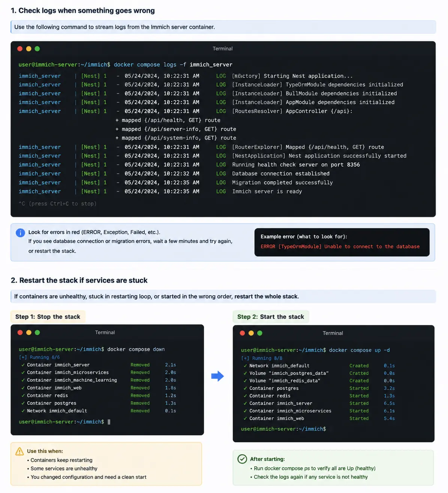Click the green dot on the 'docker compose down' Terminal
Image resolution: width=448 pixels, height=493 pixels.
click(x=37, y=333)
